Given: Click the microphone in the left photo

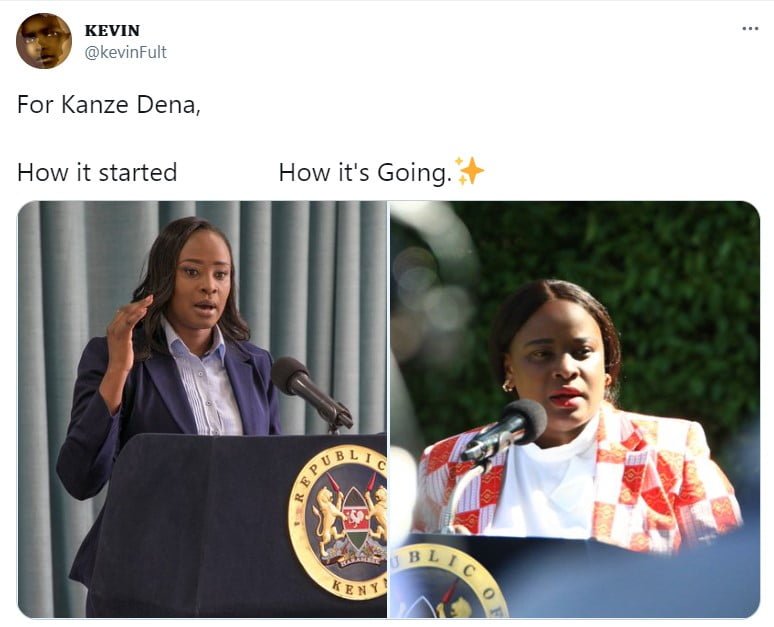Looking at the screenshot, I should 311,392.
